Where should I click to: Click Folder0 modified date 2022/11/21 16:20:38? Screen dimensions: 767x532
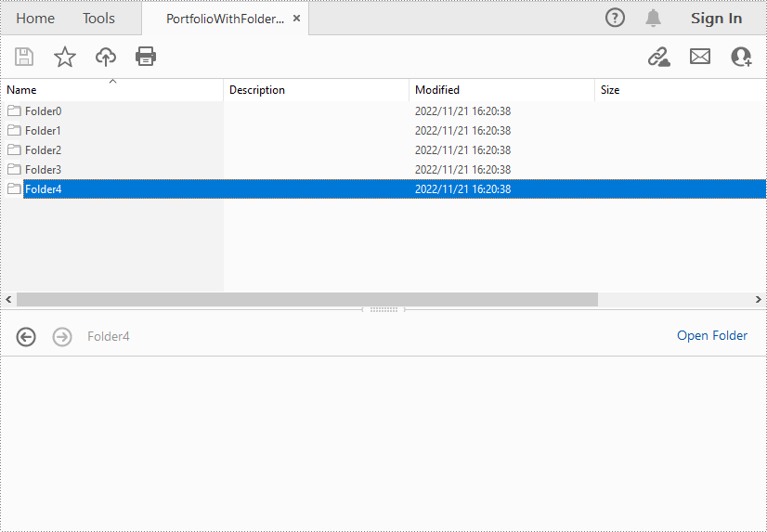[462, 111]
